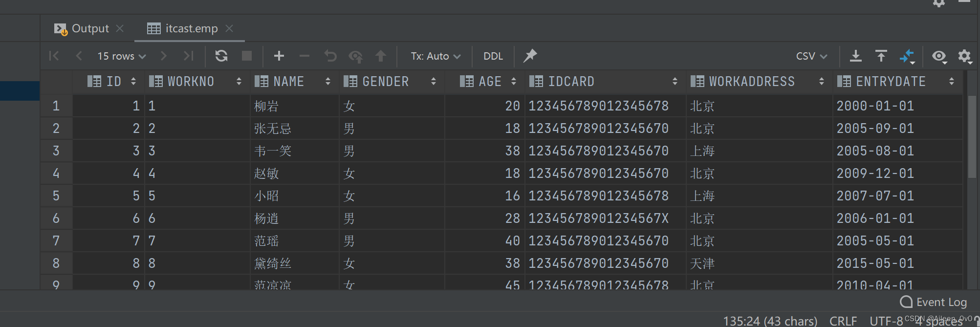The height and width of the screenshot is (327, 980).
Task: Select the NAME cell containing 张无忌
Action: coord(273,129)
